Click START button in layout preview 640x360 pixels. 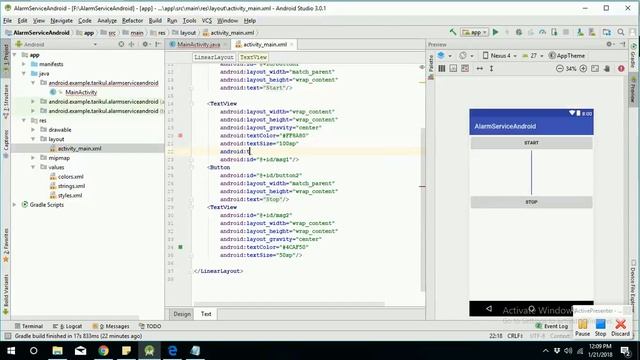pyautogui.click(x=531, y=143)
